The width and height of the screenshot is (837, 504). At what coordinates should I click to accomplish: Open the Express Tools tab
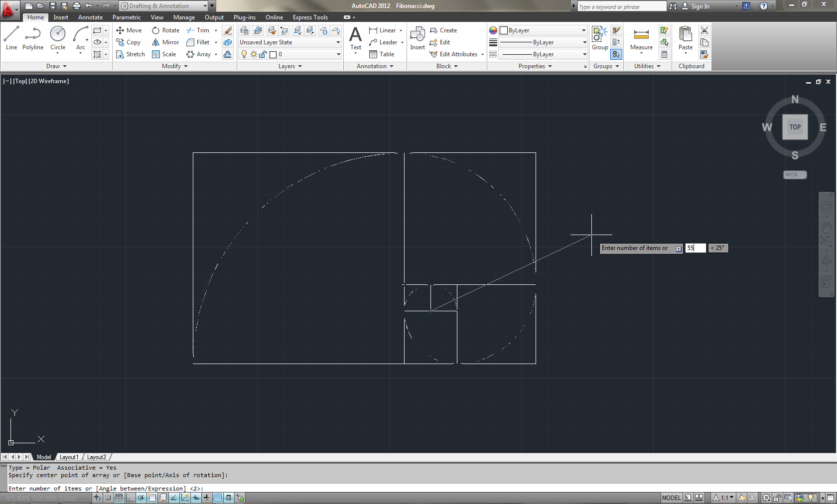[x=310, y=17]
